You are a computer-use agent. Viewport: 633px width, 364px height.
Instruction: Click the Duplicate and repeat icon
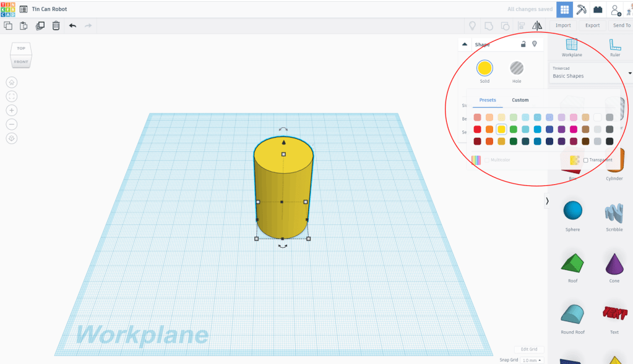(x=40, y=25)
